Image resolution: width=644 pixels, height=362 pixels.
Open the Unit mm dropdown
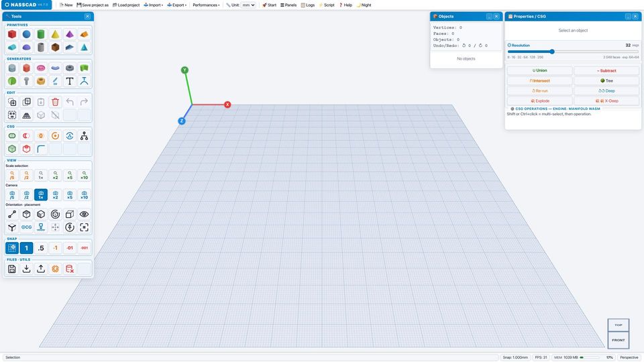248,5
